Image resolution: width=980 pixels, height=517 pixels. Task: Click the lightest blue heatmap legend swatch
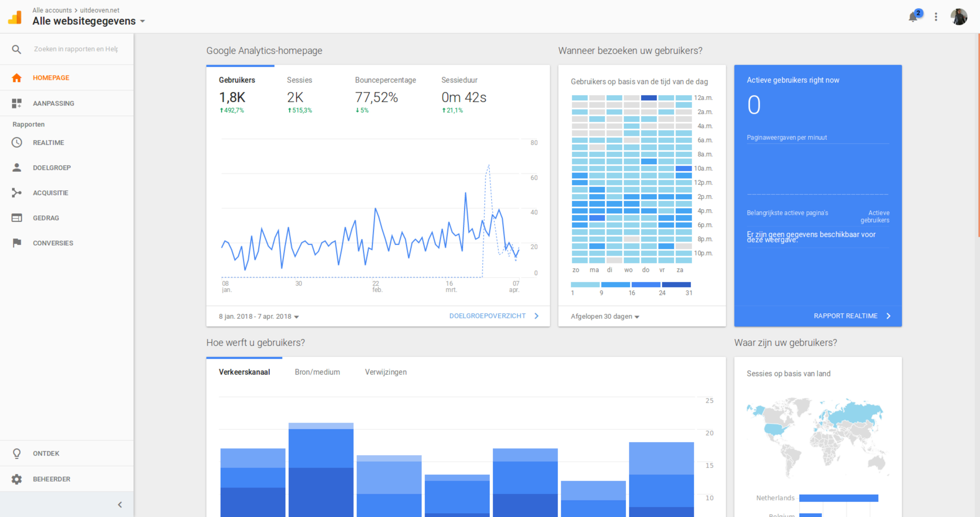click(585, 284)
